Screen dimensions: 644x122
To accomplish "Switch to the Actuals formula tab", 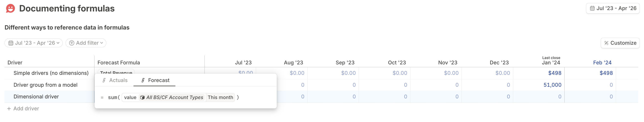I will (115, 80).
